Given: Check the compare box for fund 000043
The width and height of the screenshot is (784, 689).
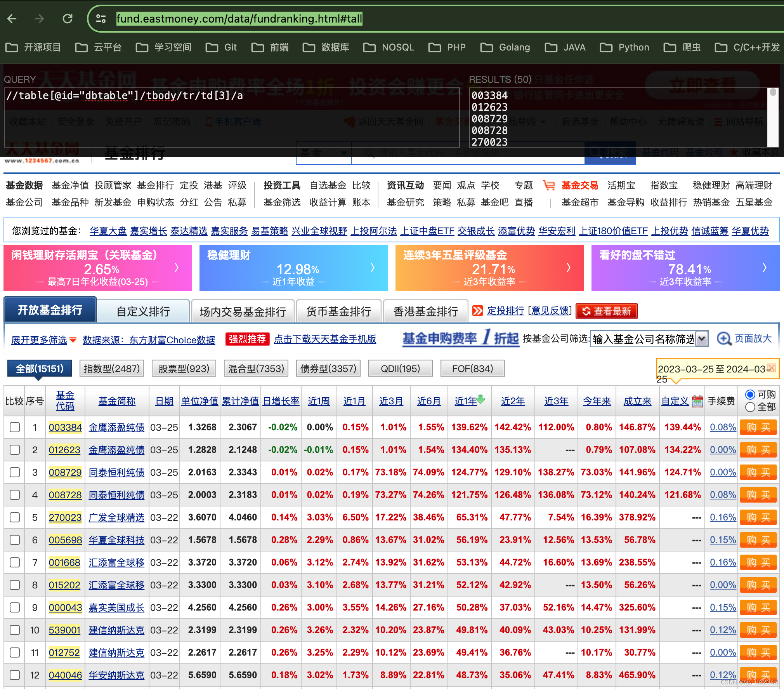Looking at the screenshot, I should (15, 607).
